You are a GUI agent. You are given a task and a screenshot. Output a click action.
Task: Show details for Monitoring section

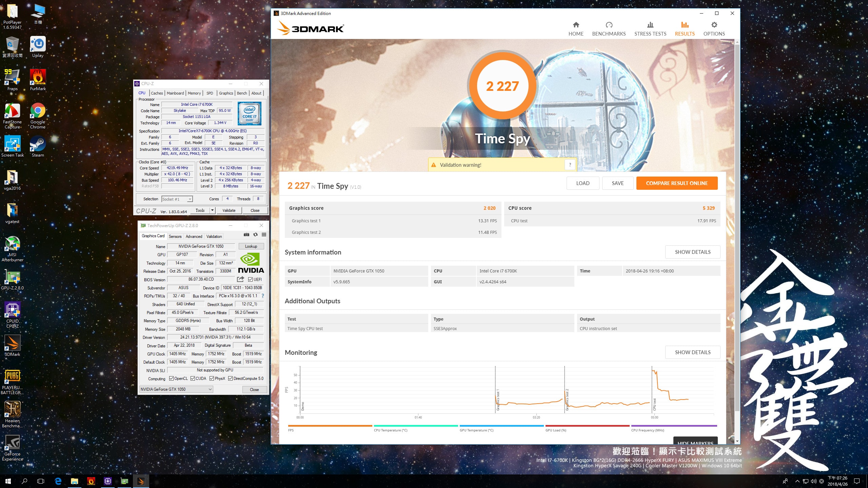tap(693, 352)
